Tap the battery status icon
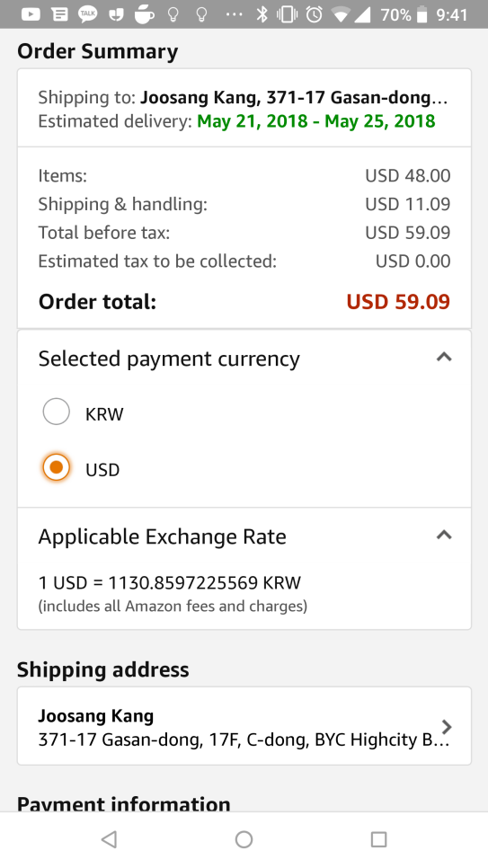Viewport: 488px width, 868px height. pos(422,14)
